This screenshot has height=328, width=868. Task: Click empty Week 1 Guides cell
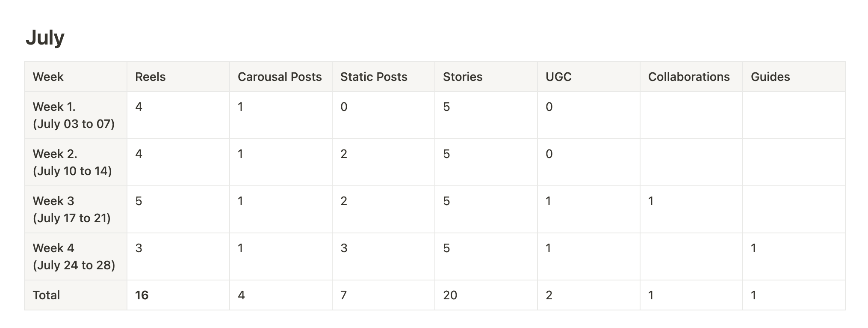point(794,115)
